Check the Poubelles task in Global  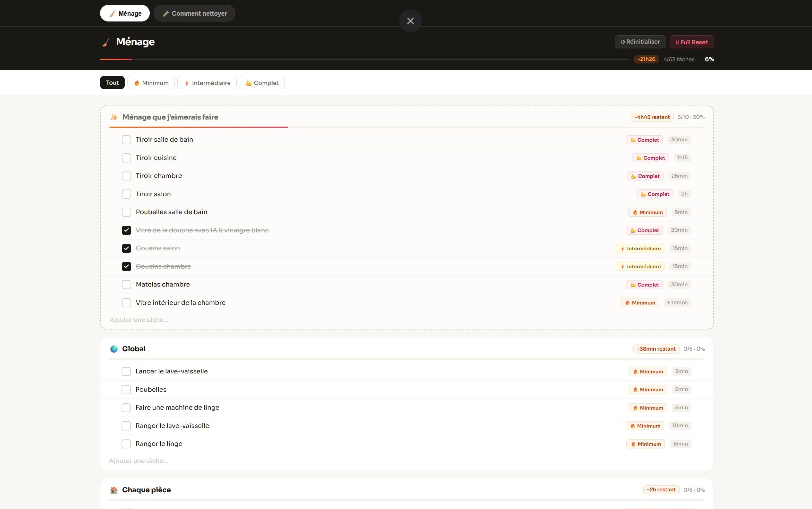tap(126, 389)
